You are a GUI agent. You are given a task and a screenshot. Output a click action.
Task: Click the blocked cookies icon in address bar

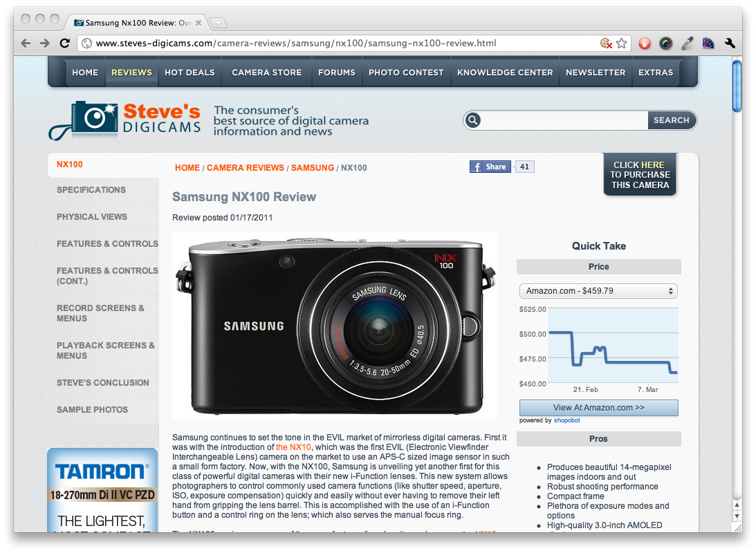606,43
